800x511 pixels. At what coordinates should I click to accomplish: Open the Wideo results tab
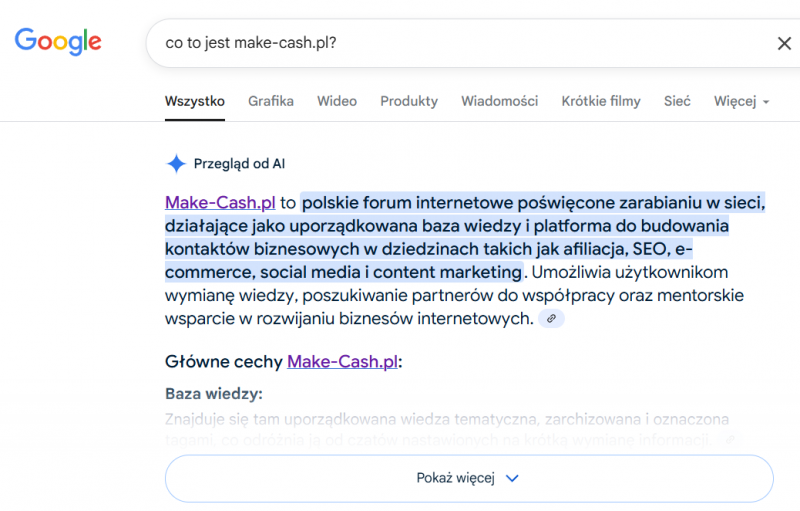click(x=337, y=101)
